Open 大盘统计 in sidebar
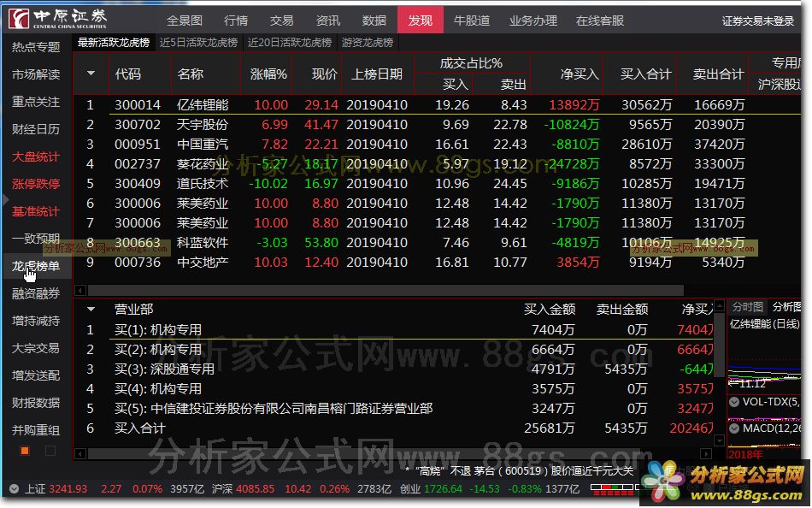This screenshot has height=508, width=812. [36, 157]
